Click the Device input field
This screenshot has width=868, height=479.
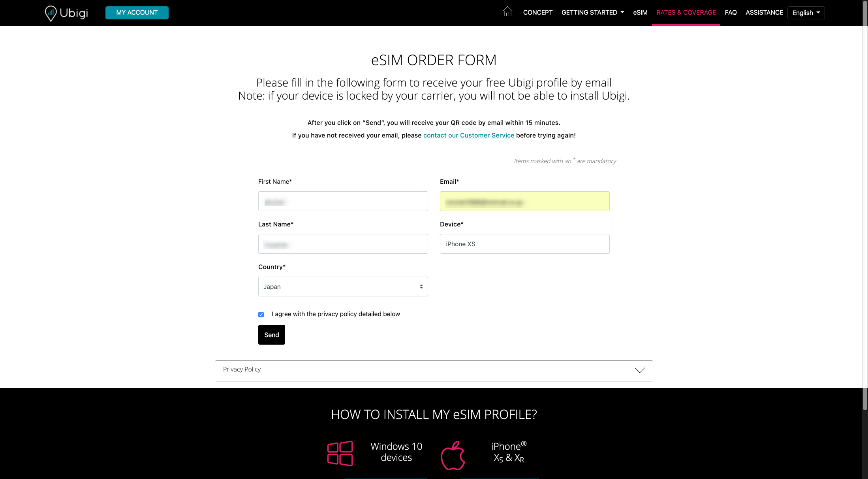524,244
